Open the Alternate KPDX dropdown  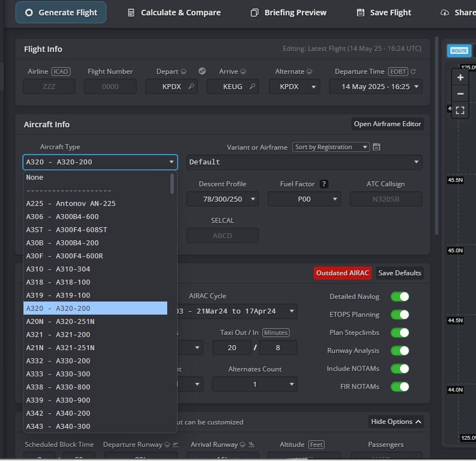point(294,86)
